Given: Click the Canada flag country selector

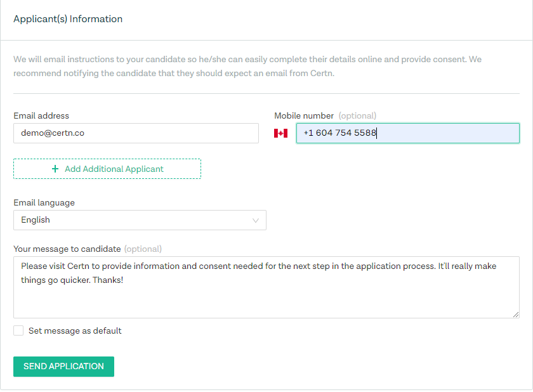Looking at the screenshot, I should [280, 133].
